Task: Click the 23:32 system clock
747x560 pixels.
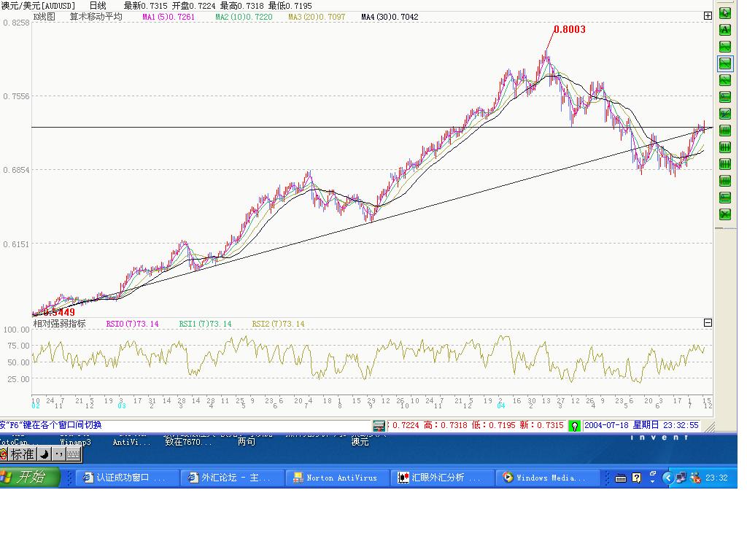Action: tap(716, 478)
